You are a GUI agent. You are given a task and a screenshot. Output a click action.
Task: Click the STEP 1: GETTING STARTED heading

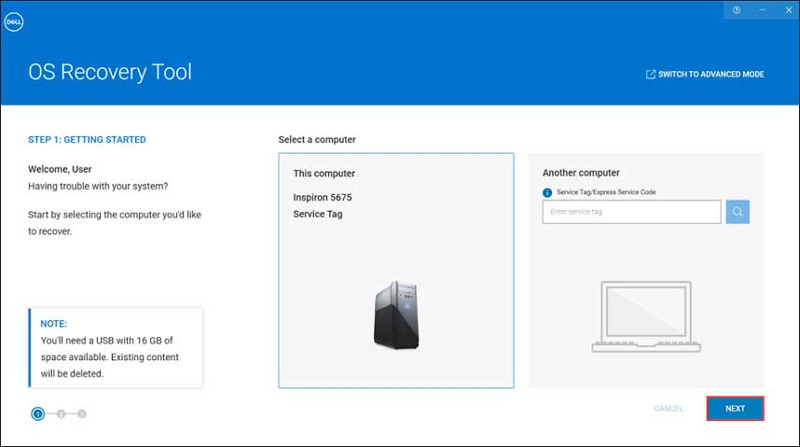(x=87, y=139)
